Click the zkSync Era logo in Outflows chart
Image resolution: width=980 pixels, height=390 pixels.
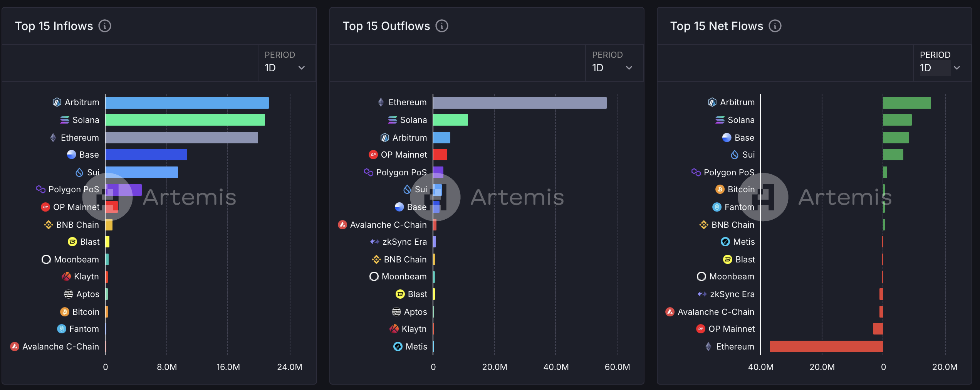click(x=374, y=242)
